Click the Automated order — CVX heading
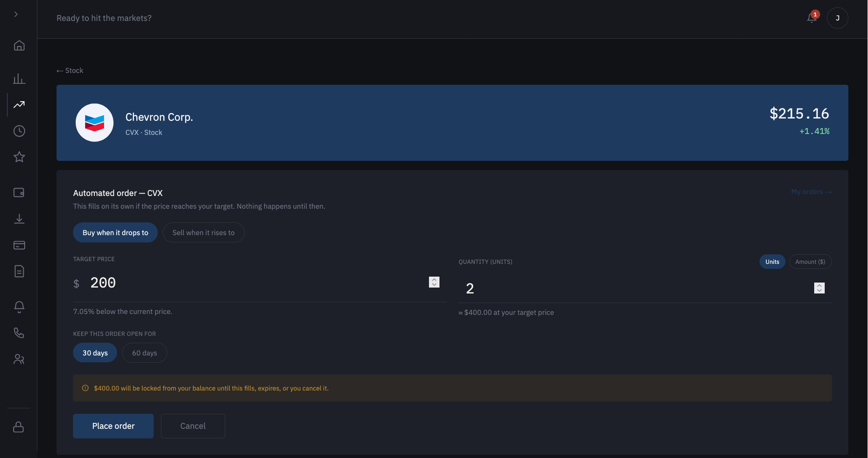 pyautogui.click(x=118, y=193)
